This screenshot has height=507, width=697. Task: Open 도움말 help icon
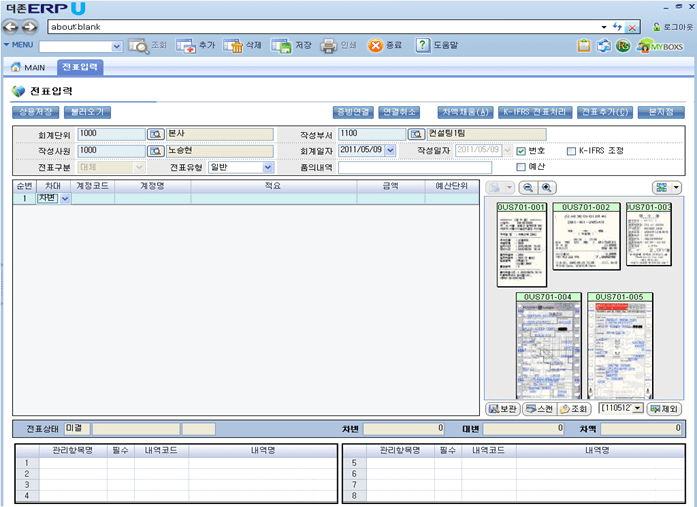[x=423, y=46]
